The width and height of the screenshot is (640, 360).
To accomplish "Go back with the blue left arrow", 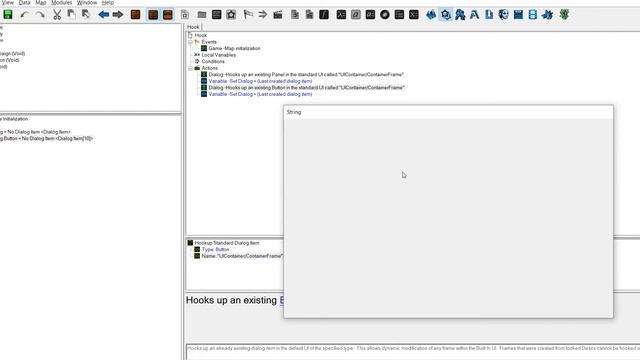I will (103, 15).
